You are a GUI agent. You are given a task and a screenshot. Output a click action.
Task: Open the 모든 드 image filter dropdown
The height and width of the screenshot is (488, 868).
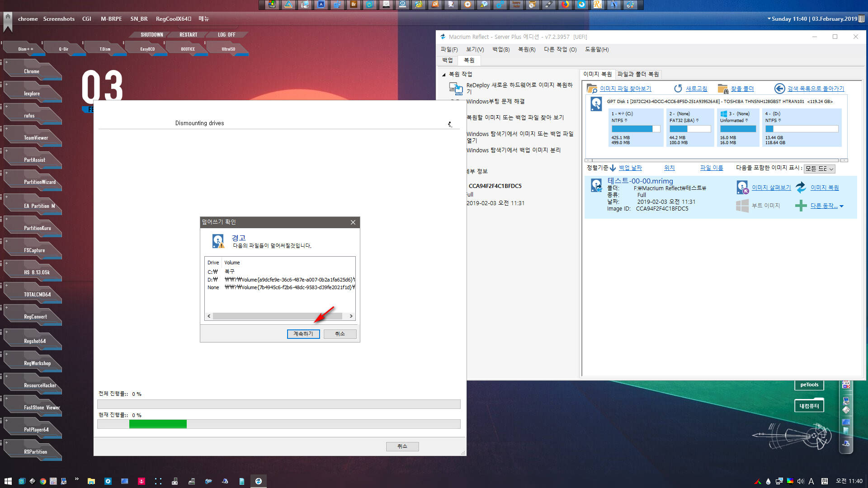click(819, 169)
